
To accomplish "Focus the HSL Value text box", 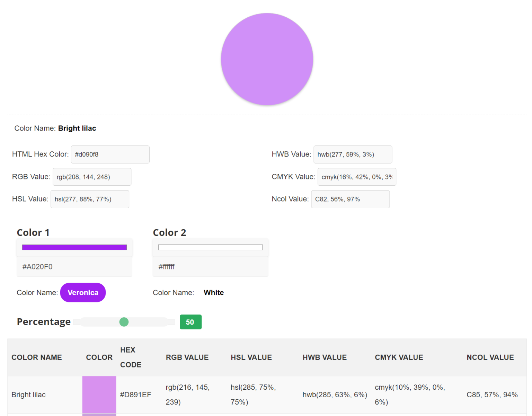I will pos(90,199).
